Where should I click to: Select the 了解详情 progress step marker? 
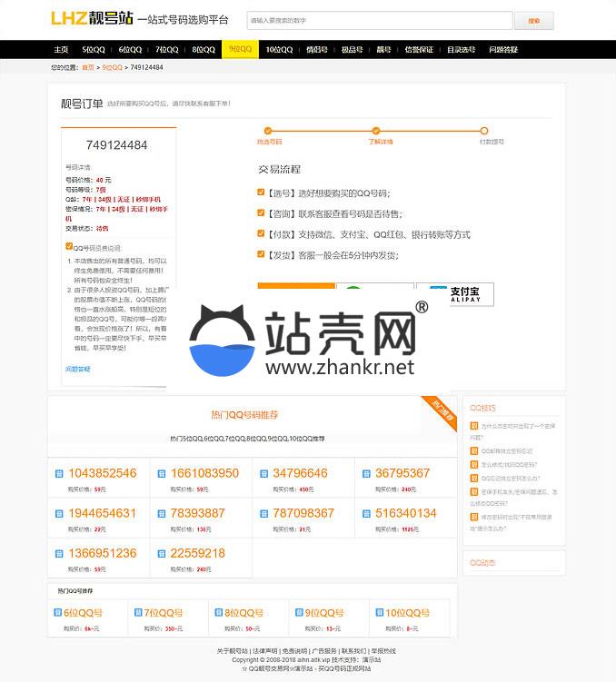click(380, 132)
